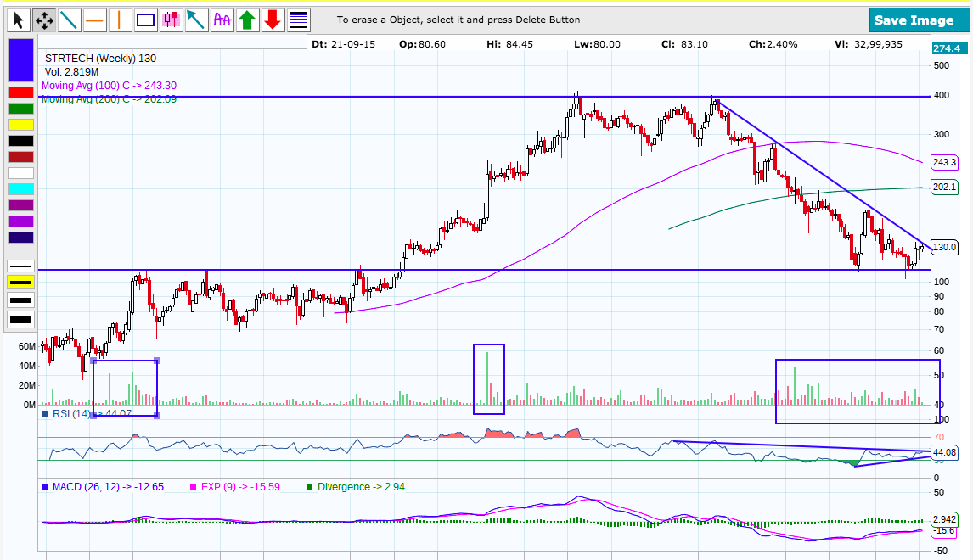Choose the teal arrow annotation tool
The height and width of the screenshot is (560, 973).
(x=196, y=20)
